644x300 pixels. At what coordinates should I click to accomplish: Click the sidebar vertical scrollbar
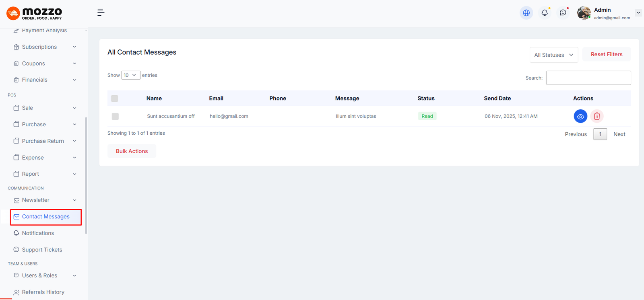click(86, 175)
